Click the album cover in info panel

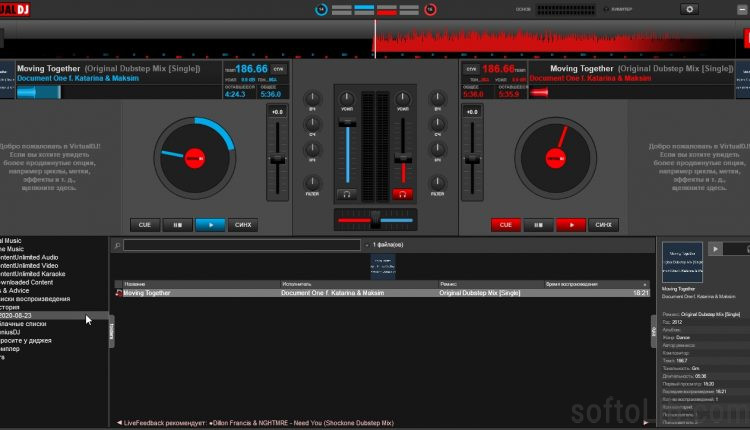[x=682, y=262]
